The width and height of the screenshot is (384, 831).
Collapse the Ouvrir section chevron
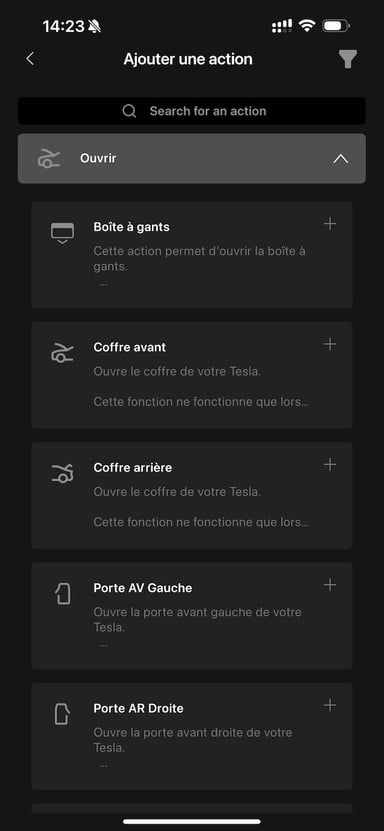(341, 158)
